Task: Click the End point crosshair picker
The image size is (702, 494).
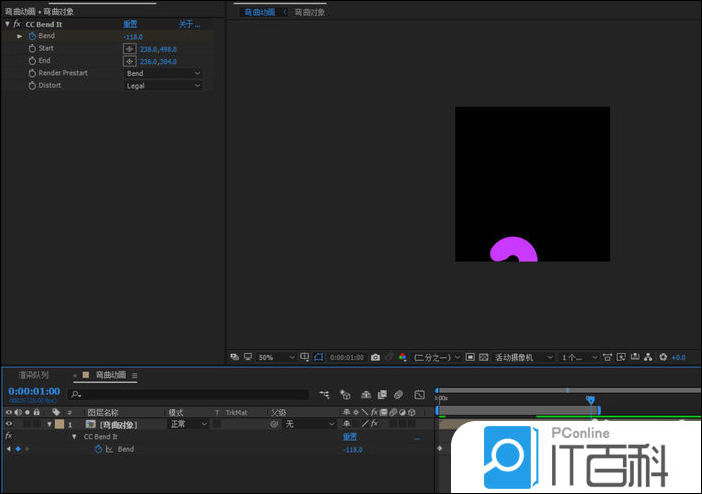Action: coord(129,61)
